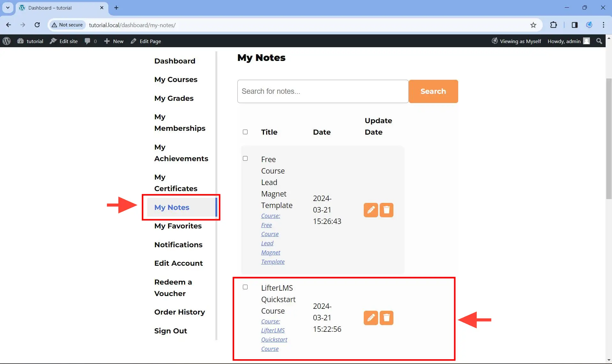
Task: Check the Free Course Lead Magnet Template note
Action: click(x=245, y=158)
